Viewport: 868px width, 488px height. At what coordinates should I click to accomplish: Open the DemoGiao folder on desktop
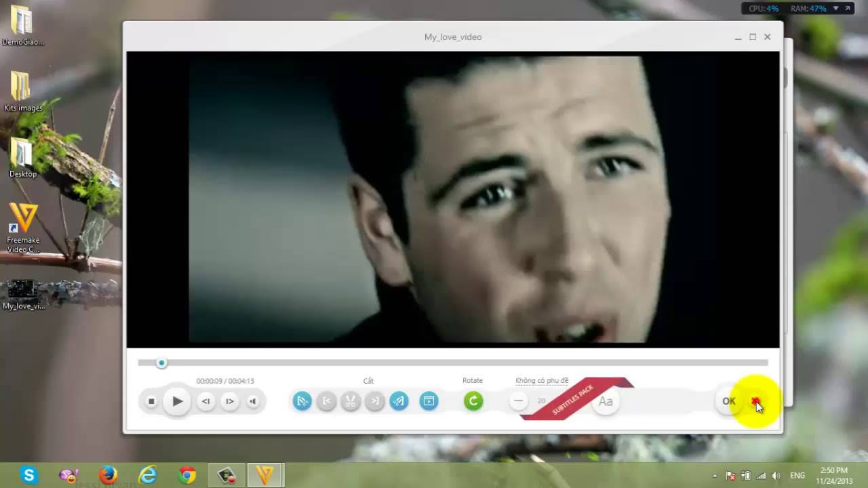22,26
